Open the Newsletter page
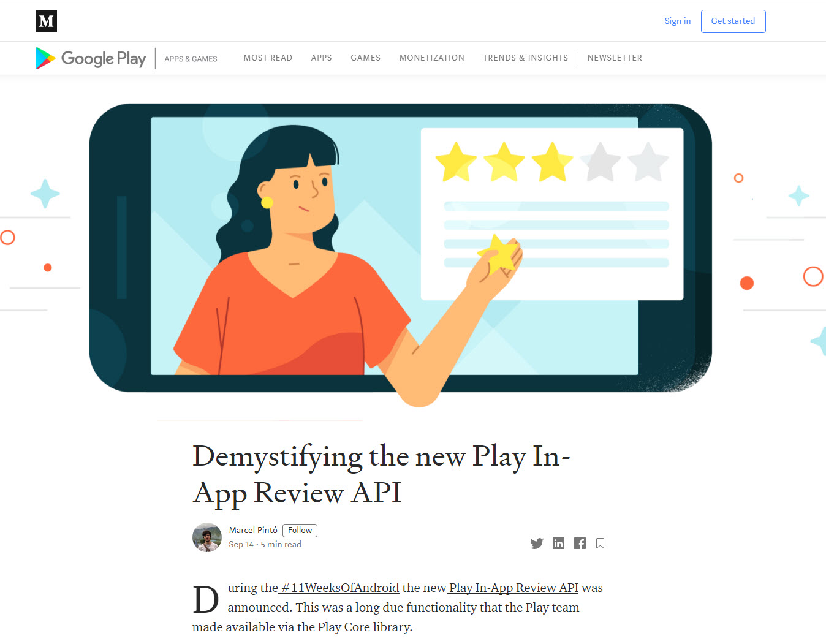The height and width of the screenshot is (644, 826). (615, 58)
